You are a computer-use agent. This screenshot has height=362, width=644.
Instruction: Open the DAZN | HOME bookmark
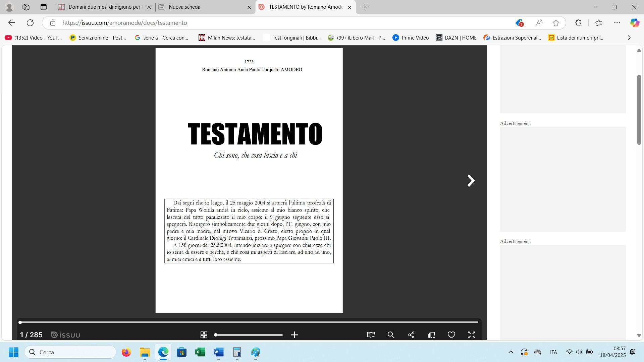(456, 38)
